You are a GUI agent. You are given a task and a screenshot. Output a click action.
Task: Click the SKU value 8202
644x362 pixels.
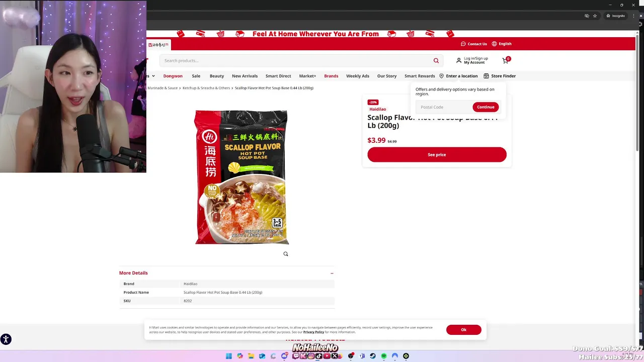coord(188,301)
